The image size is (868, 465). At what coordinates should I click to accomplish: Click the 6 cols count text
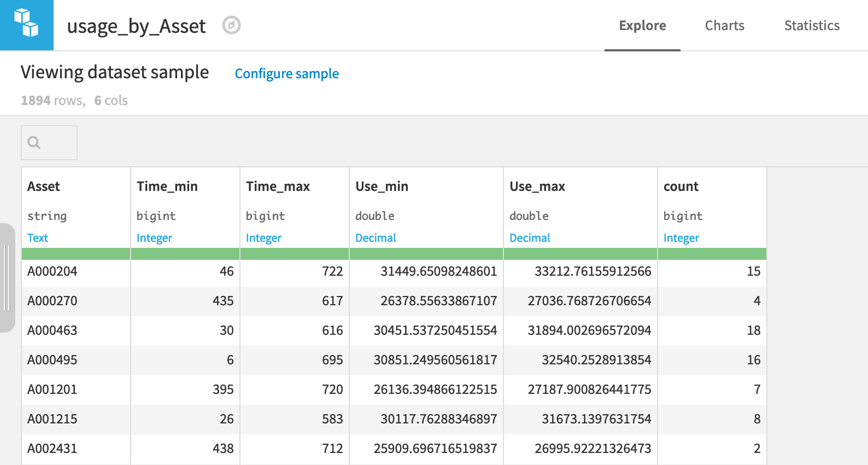pyautogui.click(x=111, y=101)
